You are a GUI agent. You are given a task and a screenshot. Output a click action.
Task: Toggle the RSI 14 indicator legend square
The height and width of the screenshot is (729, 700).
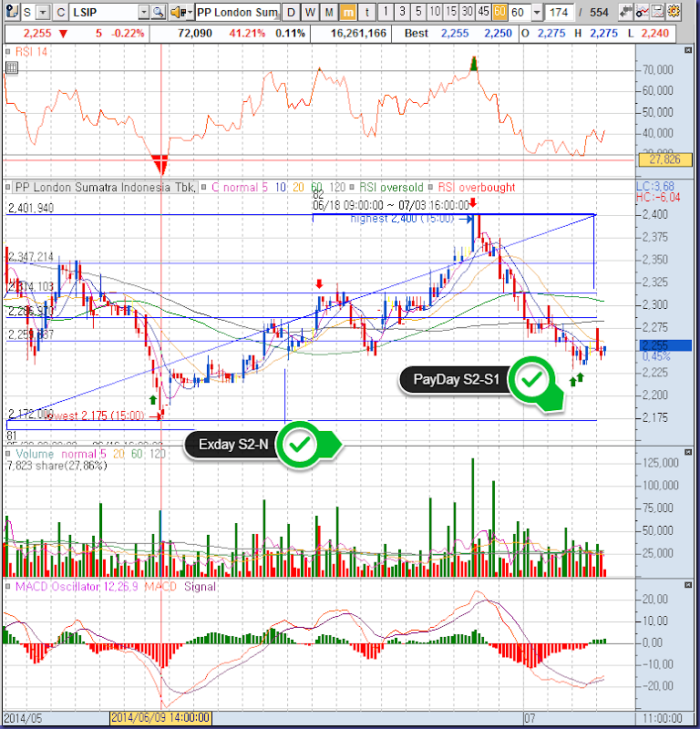click(8, 52)
